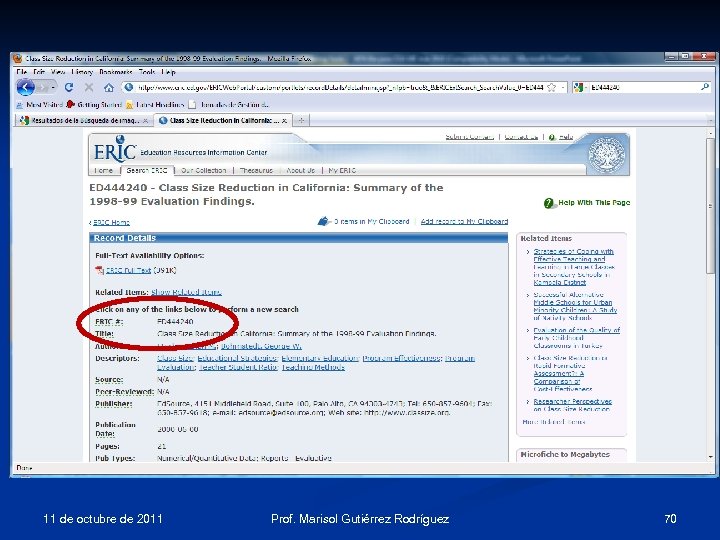
Task: Click the reload page icon
Action: coord(69,87)
